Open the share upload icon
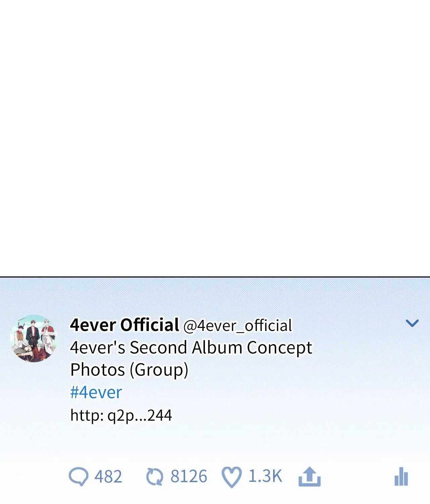 309,476
